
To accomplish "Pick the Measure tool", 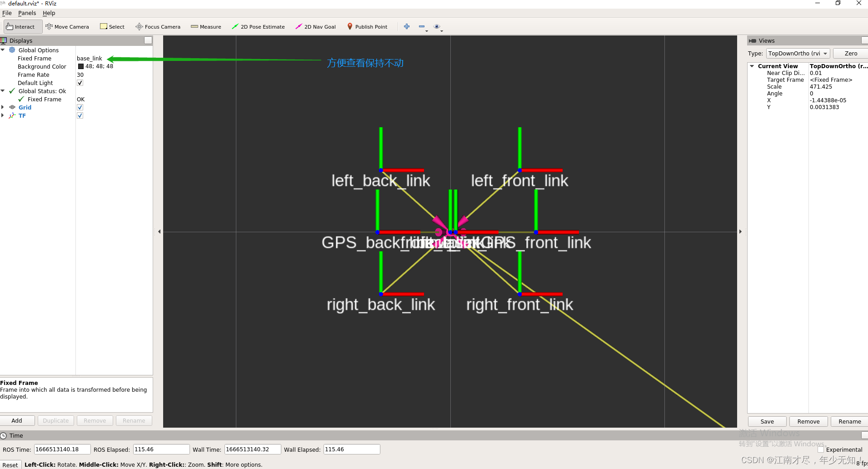I will (x=206, y=27).
